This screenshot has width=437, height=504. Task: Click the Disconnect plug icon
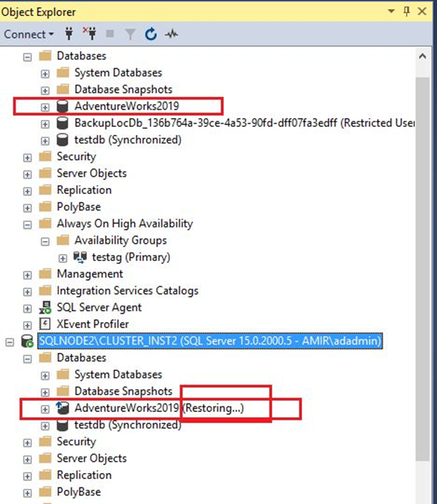click(x=91, y=35)
